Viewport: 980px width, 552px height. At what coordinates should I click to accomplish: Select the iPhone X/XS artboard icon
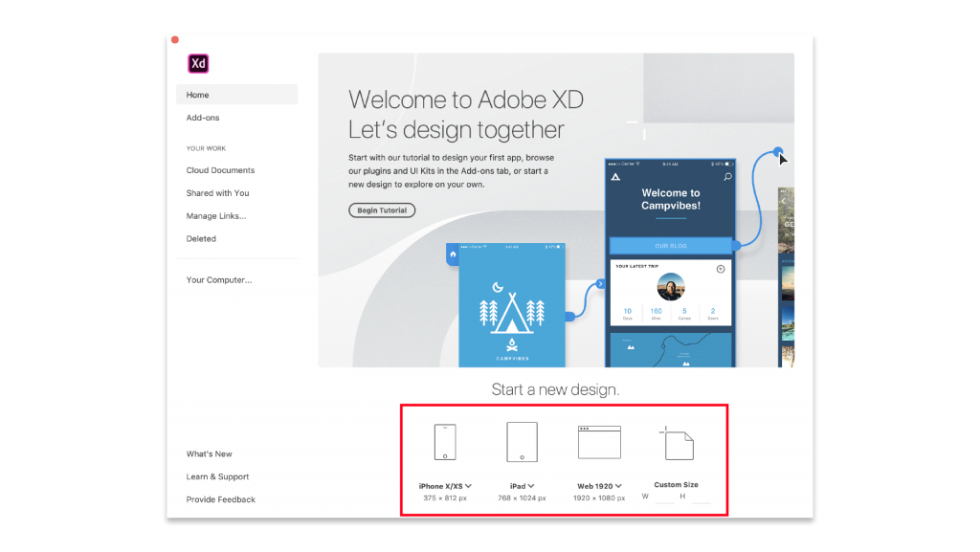pos(445,442)
